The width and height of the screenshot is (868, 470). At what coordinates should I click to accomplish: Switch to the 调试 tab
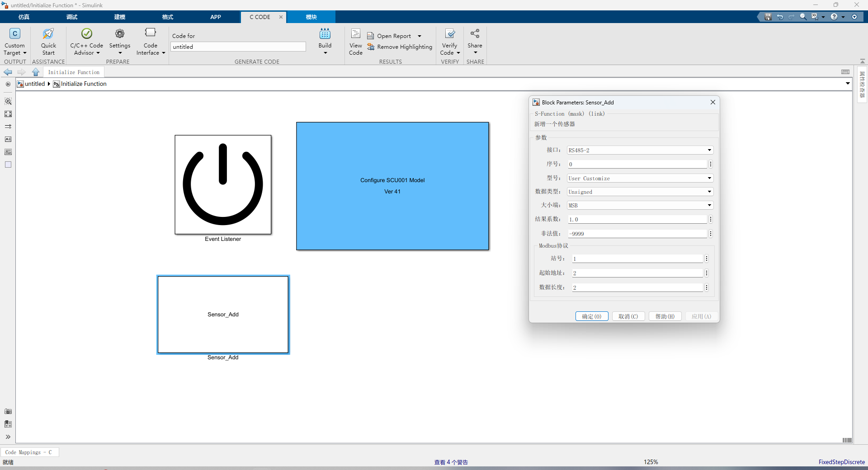tap(72, 17)
